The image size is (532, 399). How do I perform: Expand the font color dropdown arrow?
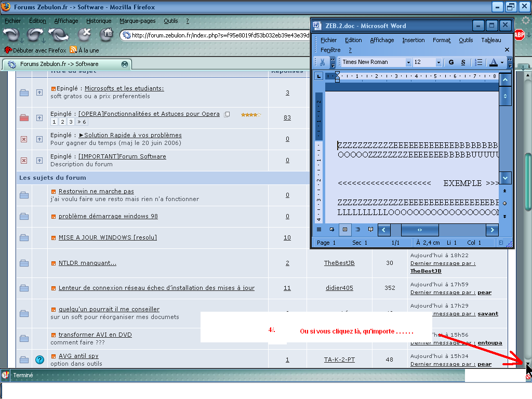point(502,62)
